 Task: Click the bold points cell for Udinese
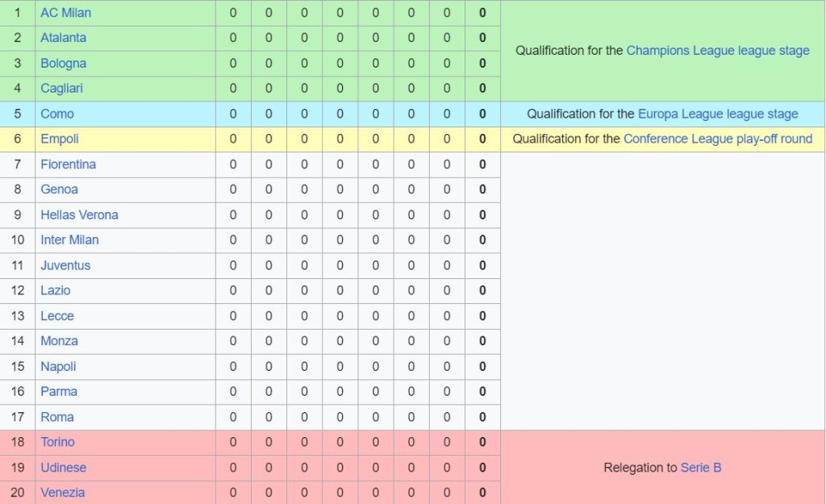[x=482, y=468]
